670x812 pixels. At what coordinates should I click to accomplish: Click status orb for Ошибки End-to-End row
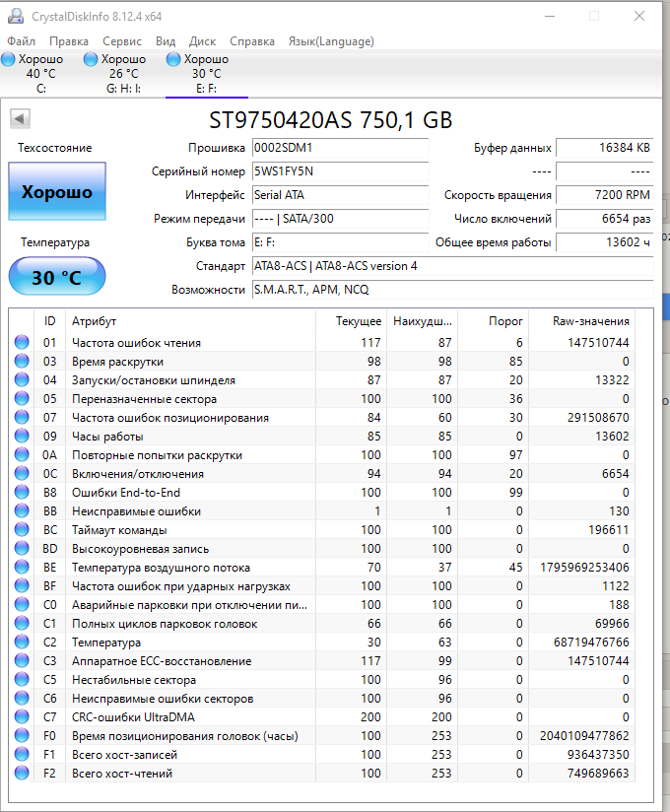(22, 492)
